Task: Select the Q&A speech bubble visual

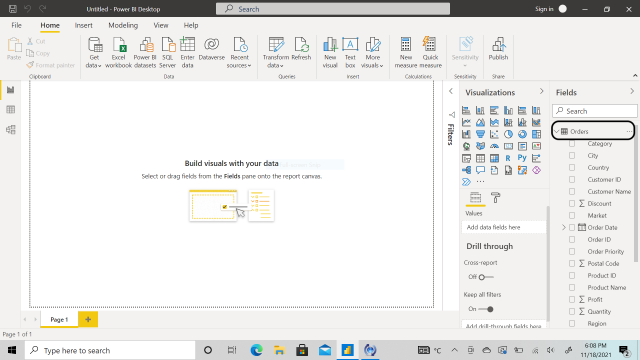Action: (480, 170)
